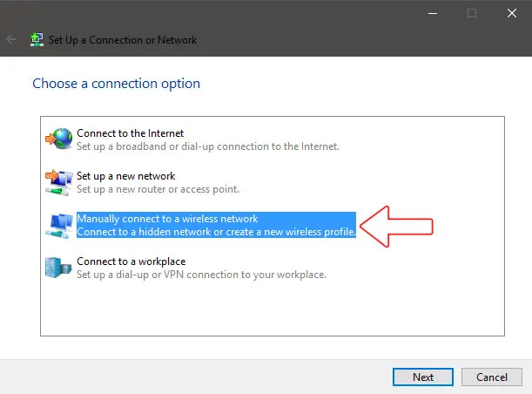
Task: Click the wizard icon in the title bar
Action: click(36, 40)
